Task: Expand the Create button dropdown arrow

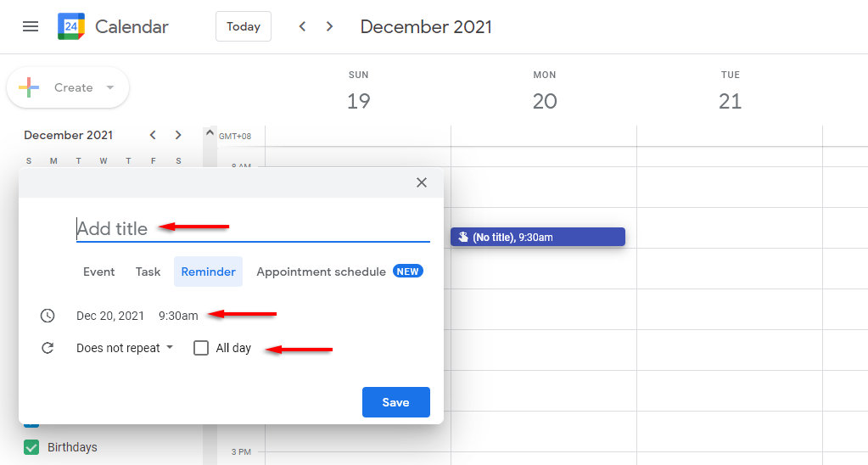Action: tap(109, 87)
